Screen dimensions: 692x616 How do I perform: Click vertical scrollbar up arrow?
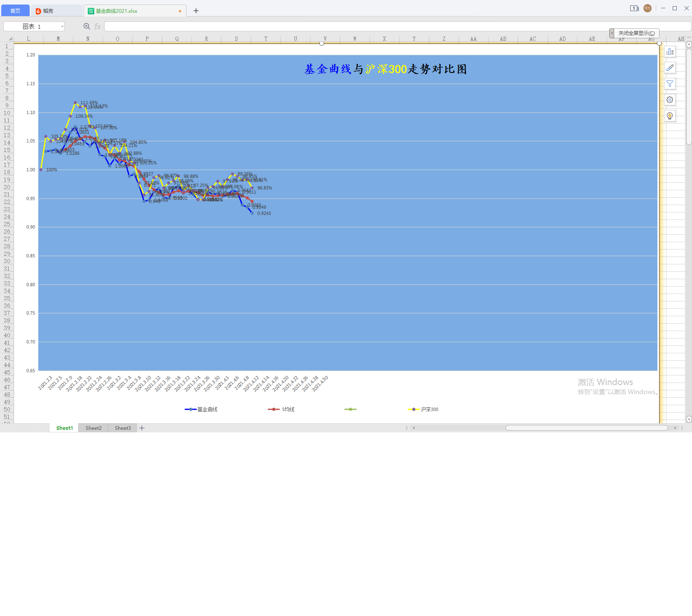click(689, 44)
